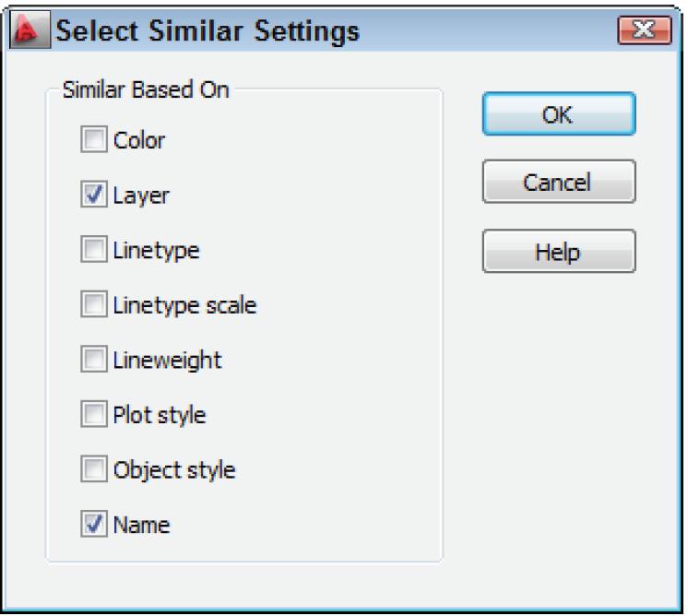Image resolution: width=688 pixels, height=616 pixels.
Task: Click the AutoCAD icon in the title bar
Action: click(28, 34)
